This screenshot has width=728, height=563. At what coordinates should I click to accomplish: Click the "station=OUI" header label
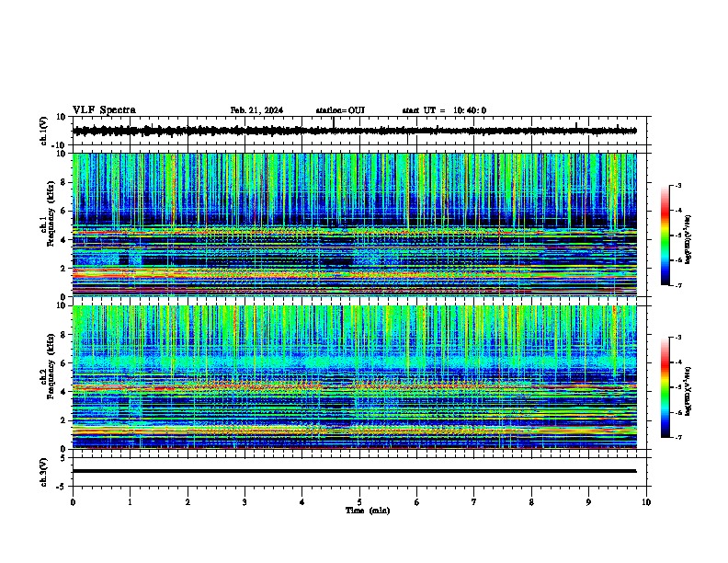(x=340, y=110)
